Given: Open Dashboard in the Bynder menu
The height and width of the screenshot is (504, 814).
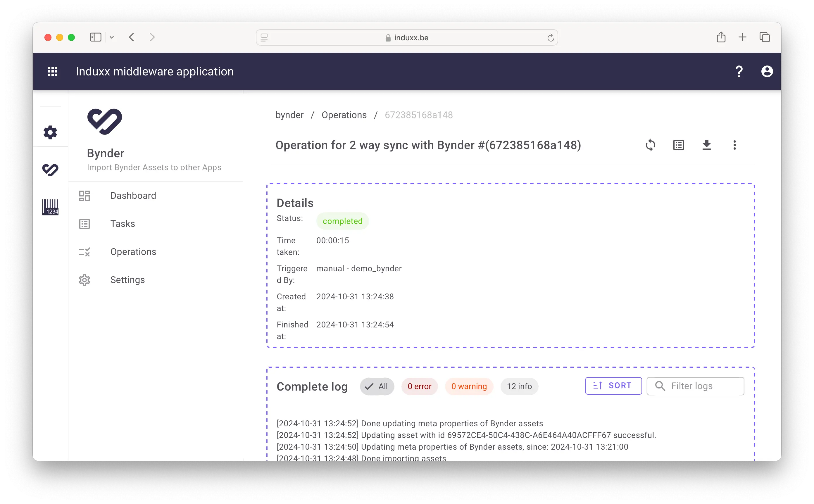Looking at the screenshot, I should 133,196.
